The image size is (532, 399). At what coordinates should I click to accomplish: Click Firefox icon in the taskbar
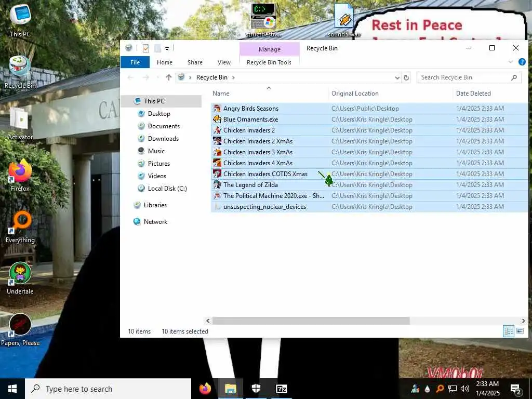(205, 389)
